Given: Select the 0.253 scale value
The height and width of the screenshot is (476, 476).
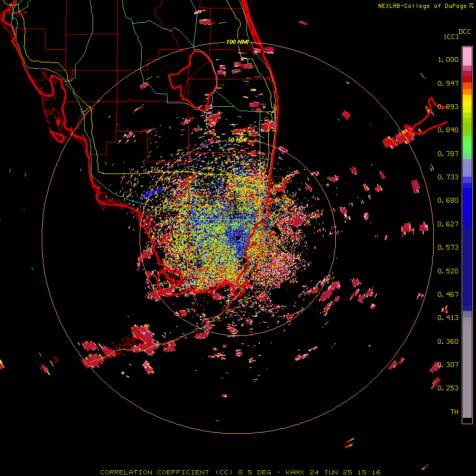Looking at the screenshot, I should click(x=448, y=388).
